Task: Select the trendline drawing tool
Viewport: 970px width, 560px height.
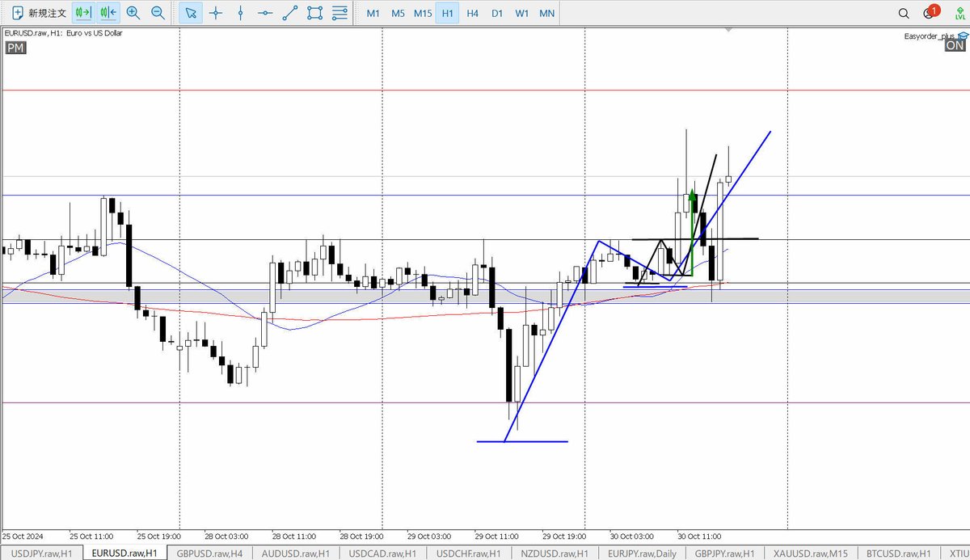Action: pyautogui.click(x=290, y=13)
